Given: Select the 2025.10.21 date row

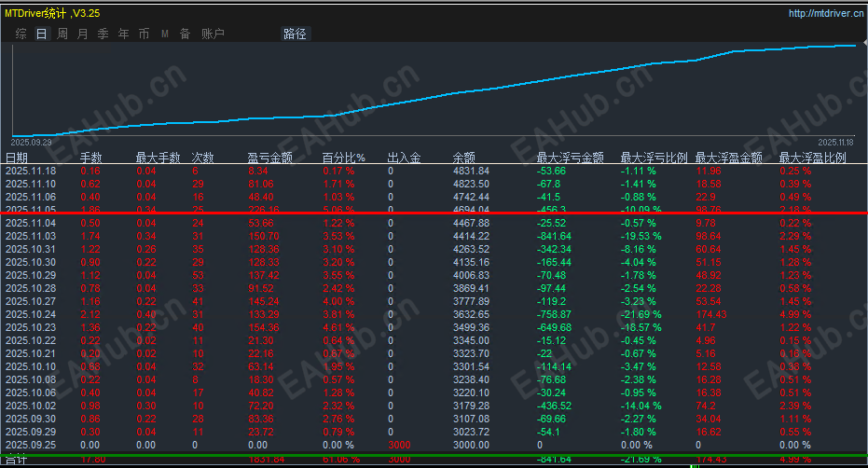Looking at the screenshot, I should click(x=434, y=353).
